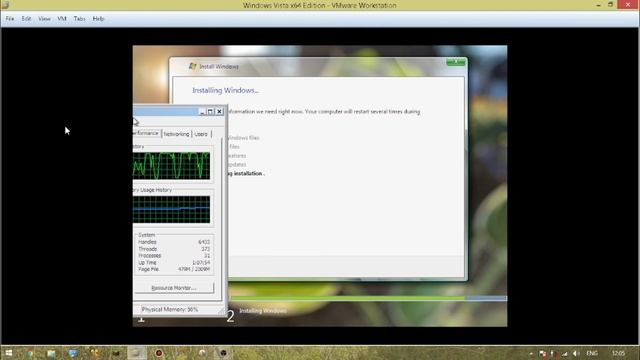Close the Task Manager window
The height and width of the screenshot is (360, 640).
click(x=219, y=111)
